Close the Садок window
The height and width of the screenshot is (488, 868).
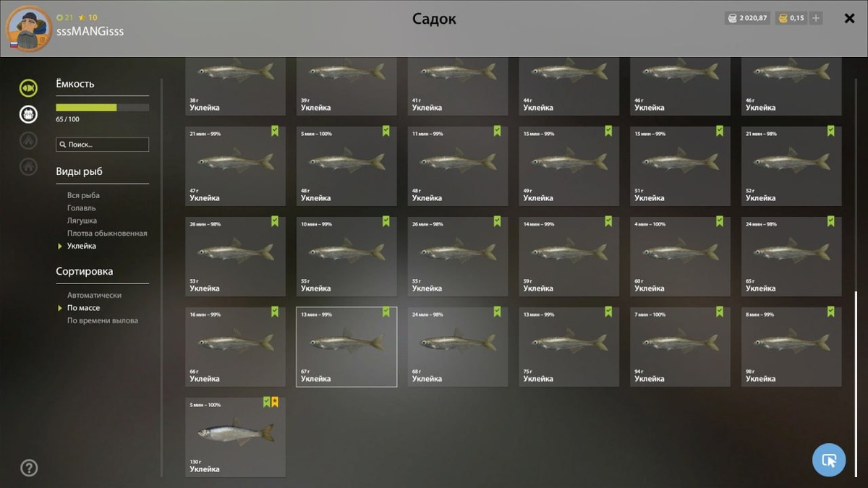point(850,19)
